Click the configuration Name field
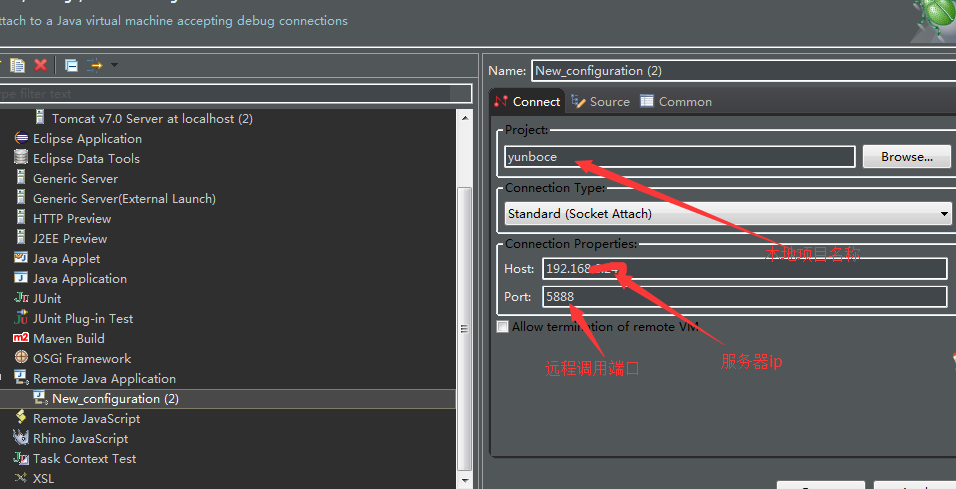The width and height of the screenshot is (956, 489). coord(744,71)
